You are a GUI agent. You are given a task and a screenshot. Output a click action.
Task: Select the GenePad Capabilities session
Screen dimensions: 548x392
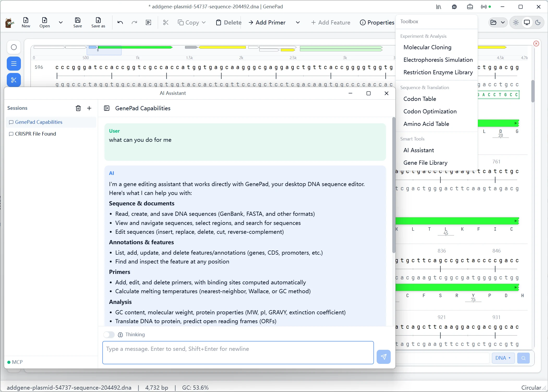click(x=51, y=122)
